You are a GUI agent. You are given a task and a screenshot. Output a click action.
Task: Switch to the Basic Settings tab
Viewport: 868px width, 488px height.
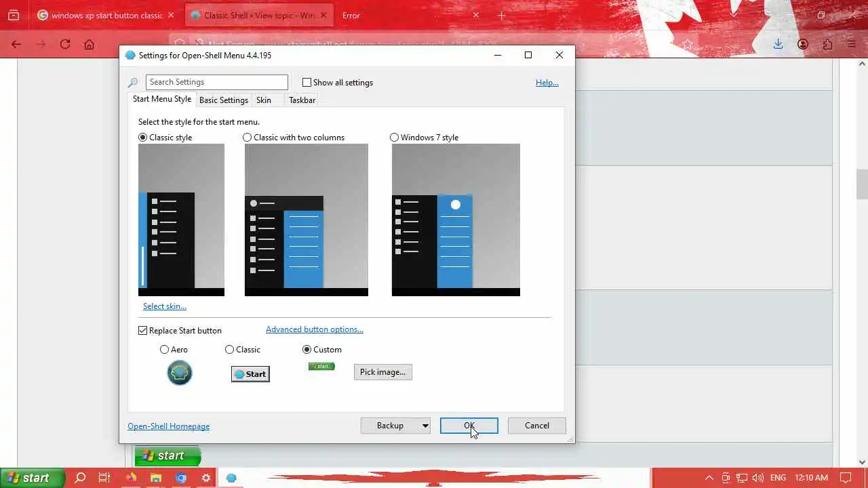(x=224, y=100)
